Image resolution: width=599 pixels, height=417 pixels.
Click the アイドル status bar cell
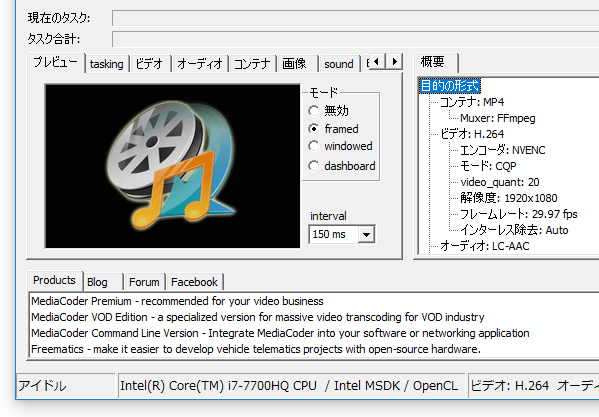pyautogui.click(x=66, y=386)
